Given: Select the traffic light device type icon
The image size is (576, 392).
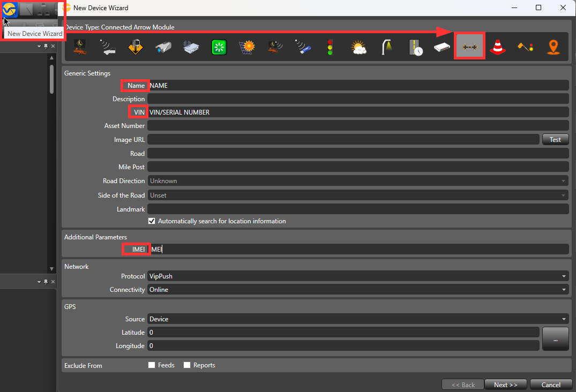Looking at the screenshot, I should [330, 47].
